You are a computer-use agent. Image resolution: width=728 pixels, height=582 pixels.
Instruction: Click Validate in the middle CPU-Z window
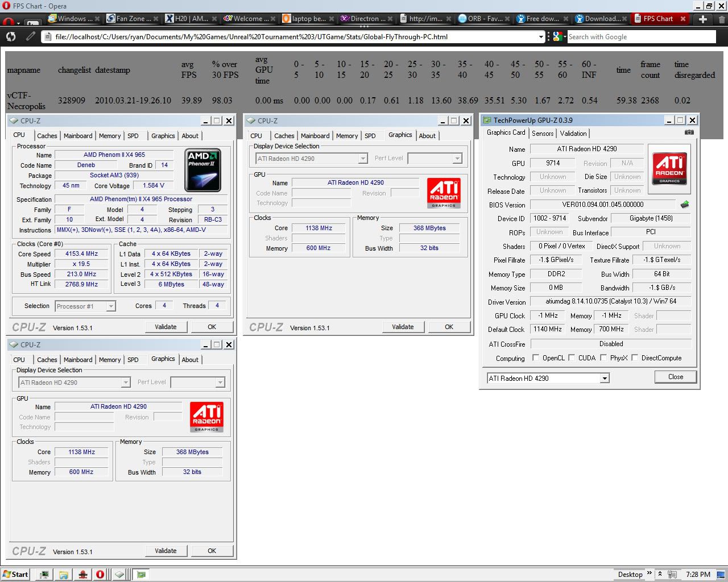click(x=403, y=327)
